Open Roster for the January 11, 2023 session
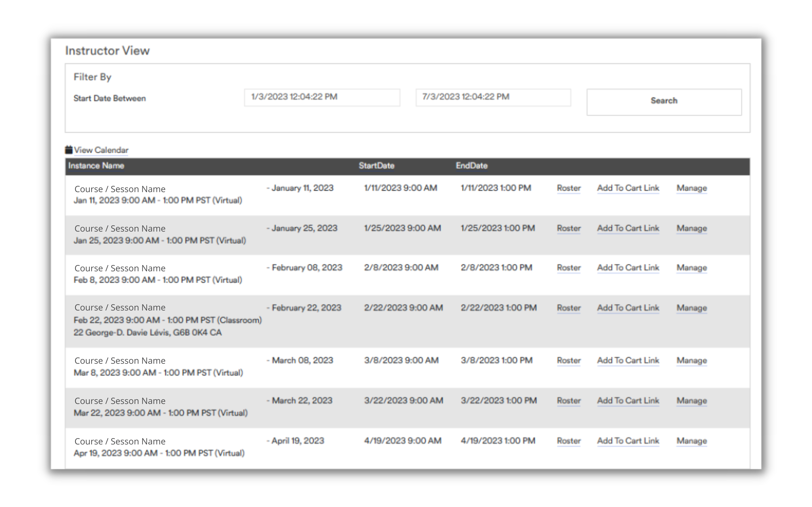812x507 pixels. tap(569, 188)
